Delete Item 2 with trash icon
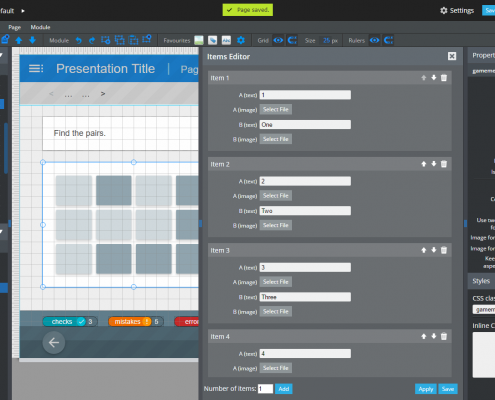Screen dimensions: 495x400 (x=444, y=164)
